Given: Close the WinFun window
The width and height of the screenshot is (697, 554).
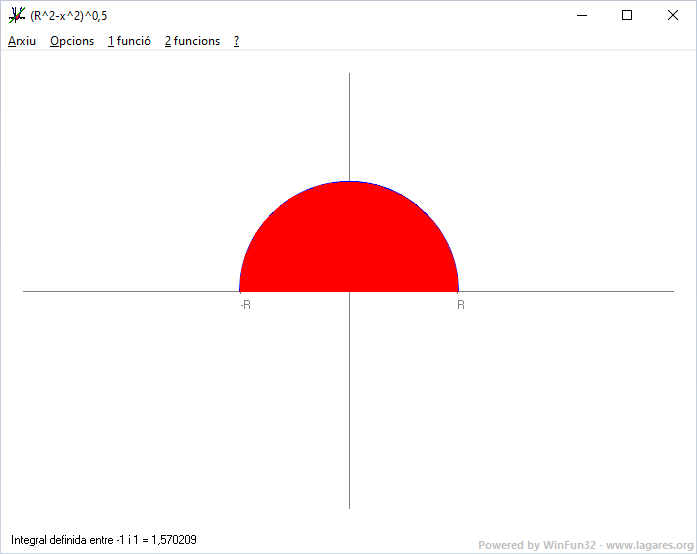Looking at the screenshot, I should point(673,15).
